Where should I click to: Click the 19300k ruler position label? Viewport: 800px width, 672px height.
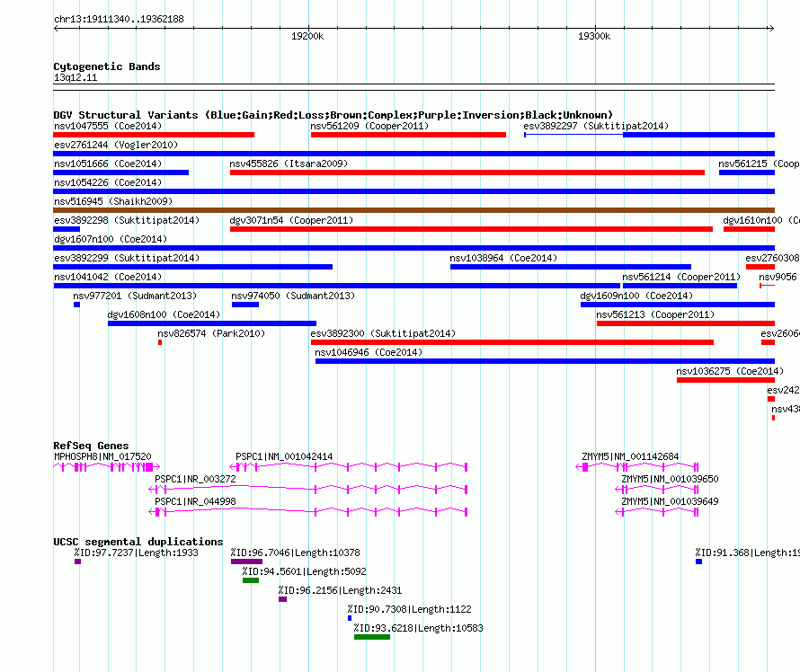coord(594,36)
